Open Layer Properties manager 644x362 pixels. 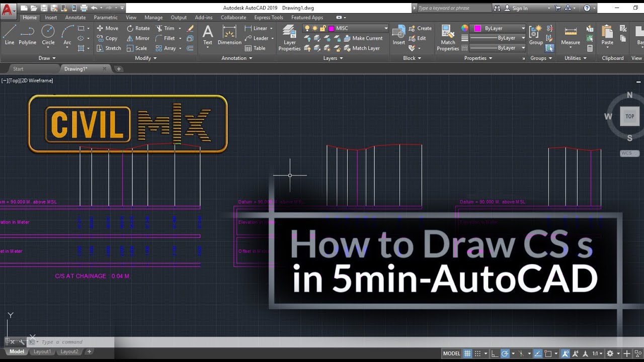pos(289,38)
